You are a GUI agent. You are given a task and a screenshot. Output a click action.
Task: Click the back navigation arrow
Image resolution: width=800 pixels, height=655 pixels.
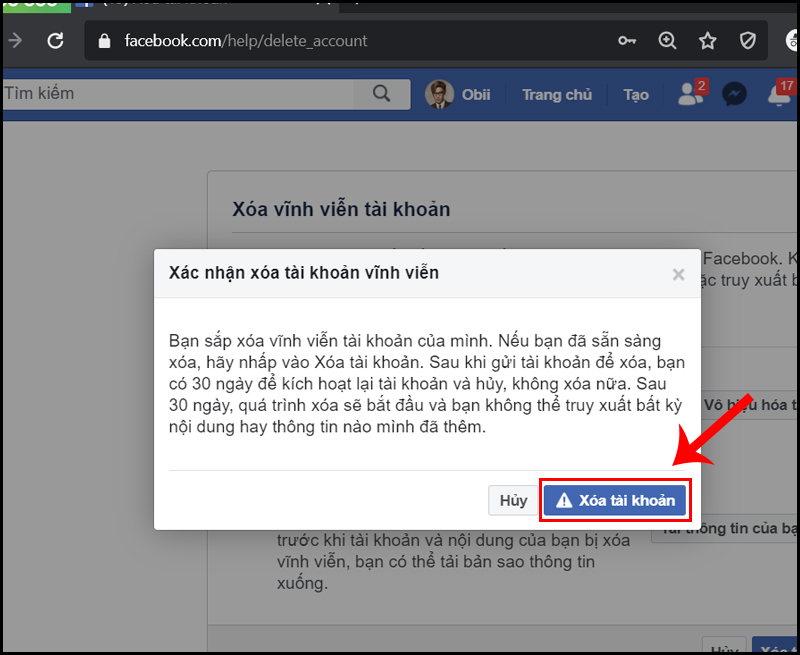[16, 41]
